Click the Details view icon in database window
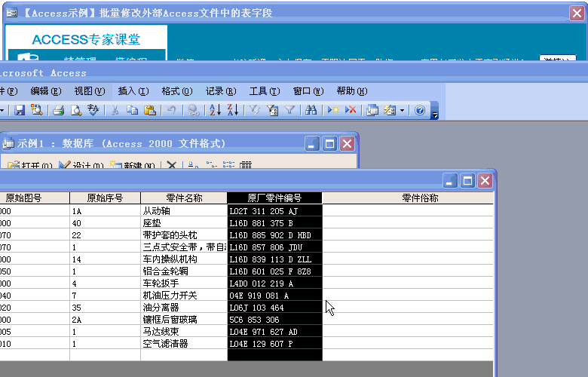 click(246, 165)
